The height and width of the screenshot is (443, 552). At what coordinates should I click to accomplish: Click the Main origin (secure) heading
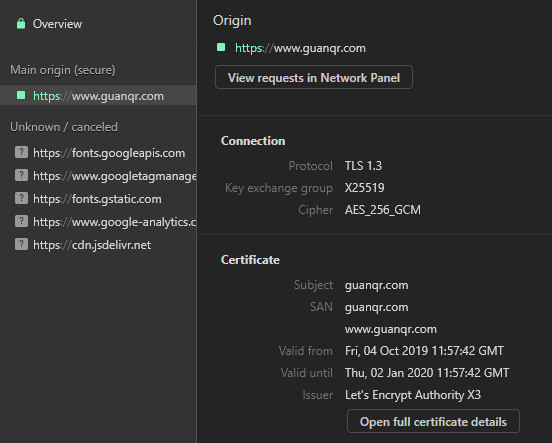point(63,70)
